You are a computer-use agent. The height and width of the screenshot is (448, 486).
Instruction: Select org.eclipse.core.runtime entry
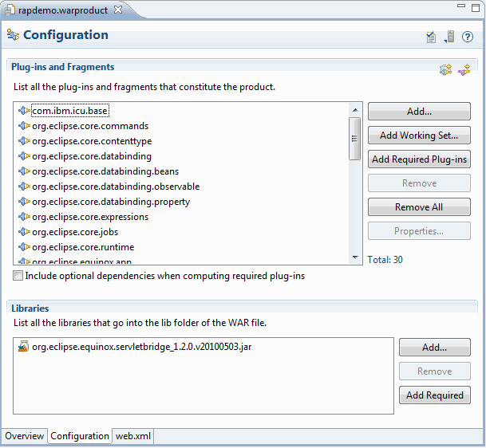(83, 247)
